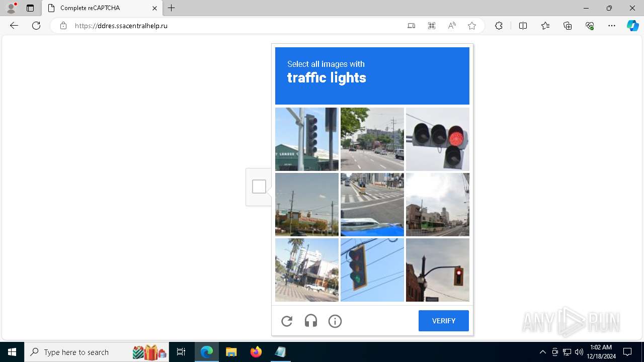Viewport: 644px width, 362px height.
Task: Activate the Read aloud icon
Action: coord(452,26)
